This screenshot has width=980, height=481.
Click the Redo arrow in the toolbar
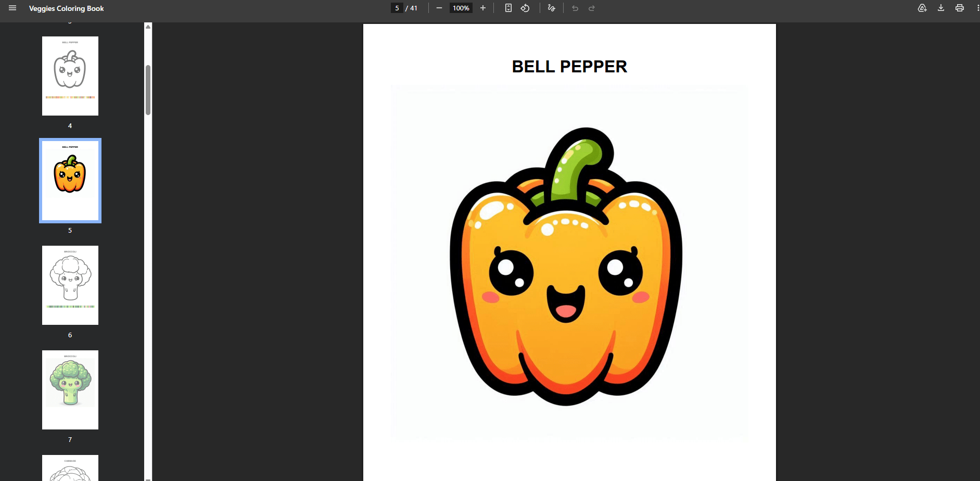click(592, 8)
